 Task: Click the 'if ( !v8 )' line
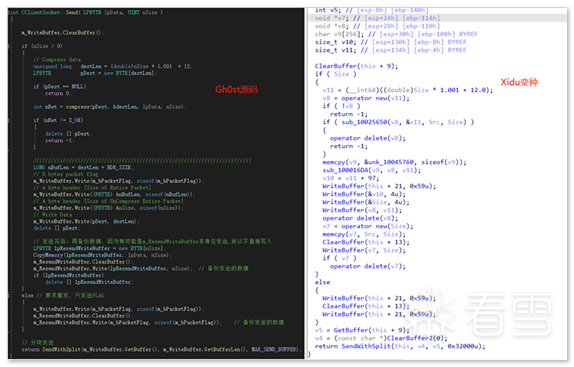(x=342, y=106)
